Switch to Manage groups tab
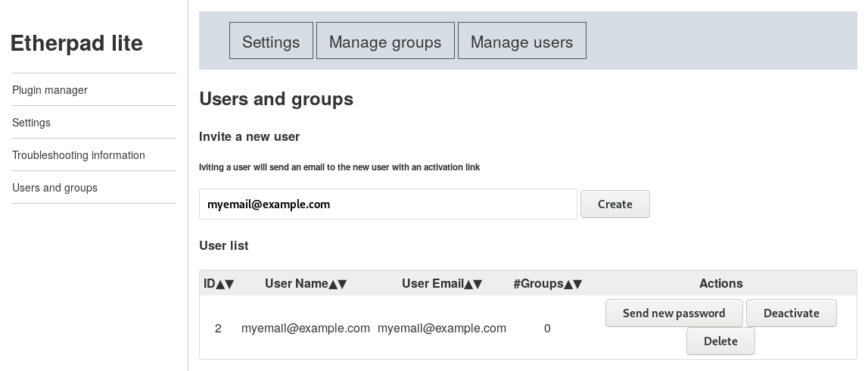The image size is (868, 371). click(x=385, y=41)
